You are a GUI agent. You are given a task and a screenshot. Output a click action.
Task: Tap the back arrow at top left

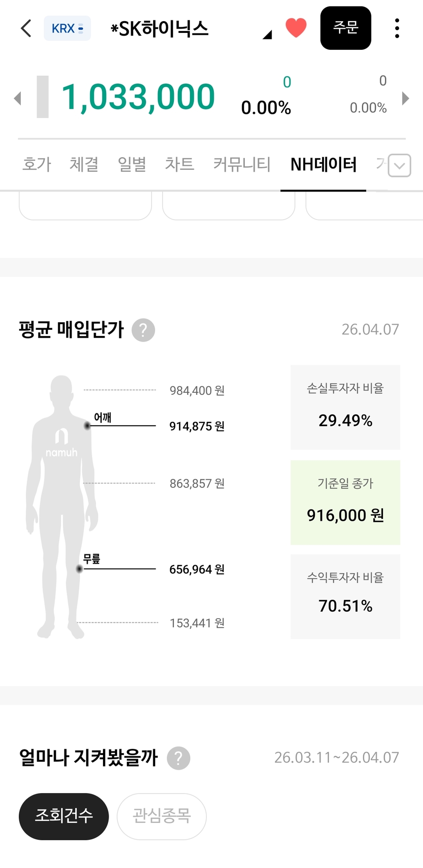(x=25, y=28)
